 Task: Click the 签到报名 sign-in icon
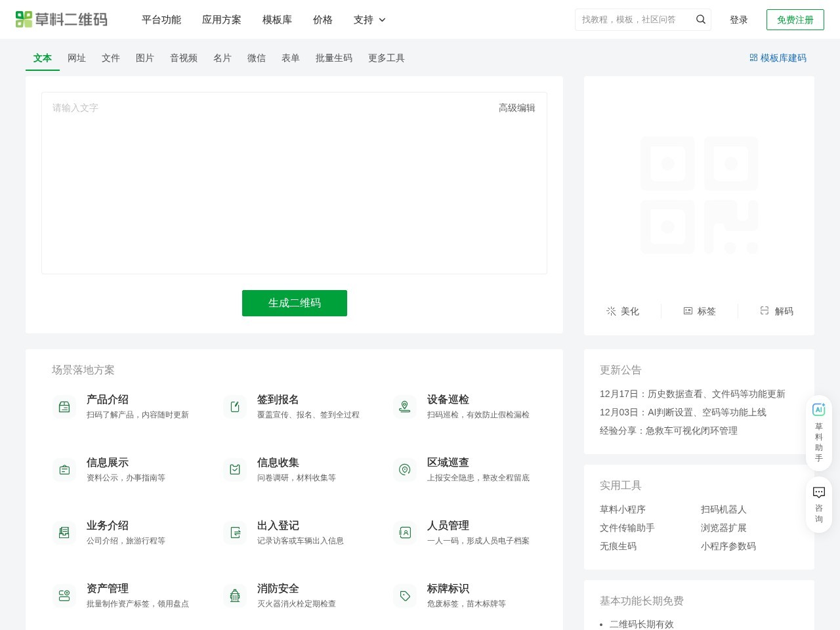click(x=235, y=406)
